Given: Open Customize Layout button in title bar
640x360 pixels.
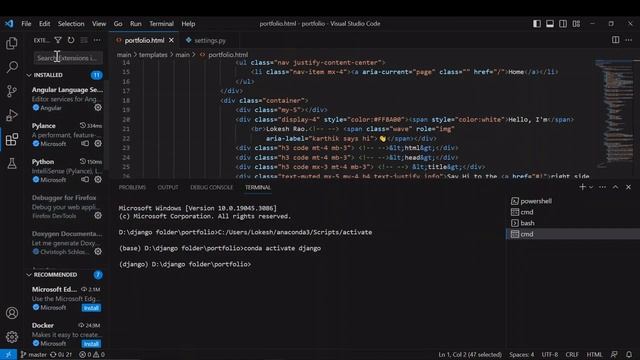Looking at the screenshot, I should (576, 24).
